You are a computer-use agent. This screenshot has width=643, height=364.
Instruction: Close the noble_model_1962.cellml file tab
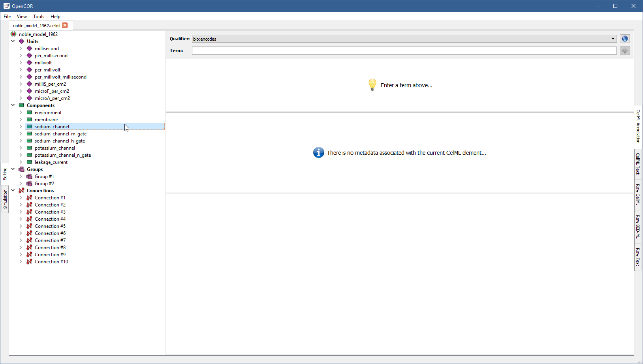65,25
